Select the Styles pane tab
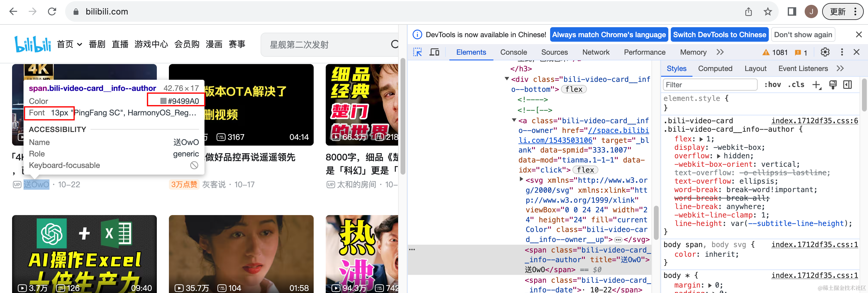This screenshot has height=293, width=868. (x=676, y=69)
